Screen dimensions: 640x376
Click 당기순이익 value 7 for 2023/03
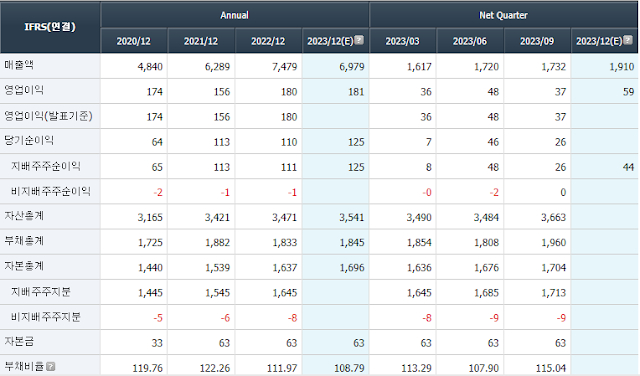(429, 142)
